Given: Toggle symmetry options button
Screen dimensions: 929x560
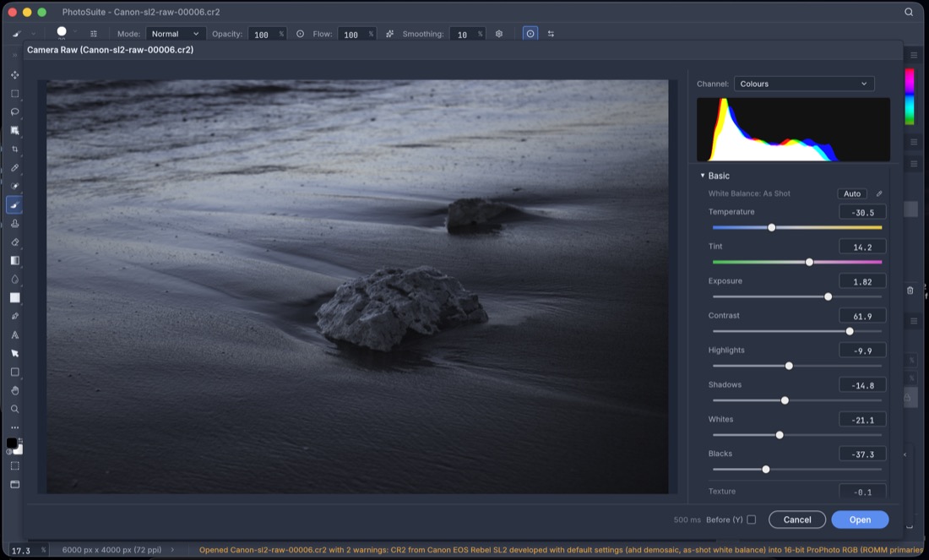Looking at the screenshot, I should click(x=551, y=34).
